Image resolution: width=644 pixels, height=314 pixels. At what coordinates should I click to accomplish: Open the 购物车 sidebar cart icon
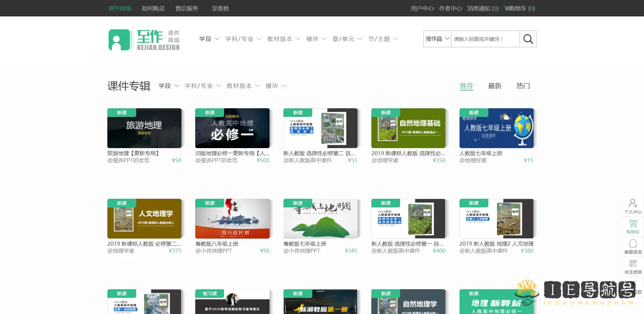point(633,227)
